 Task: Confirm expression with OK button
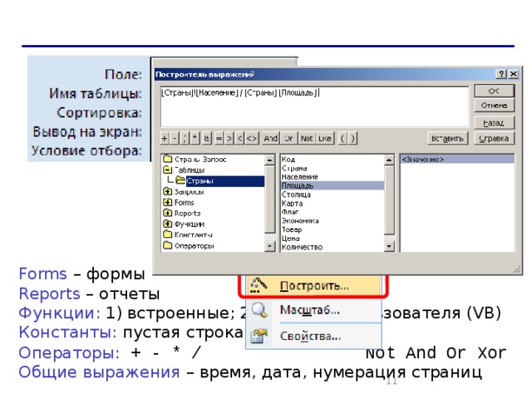[494, 91]
